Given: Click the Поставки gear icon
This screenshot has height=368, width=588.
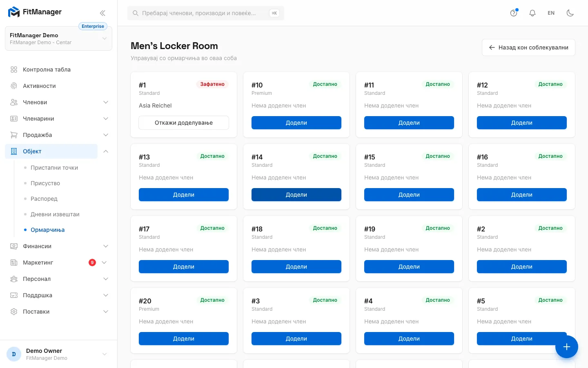Looking at the screenshot, I should [x=14, y=312].
